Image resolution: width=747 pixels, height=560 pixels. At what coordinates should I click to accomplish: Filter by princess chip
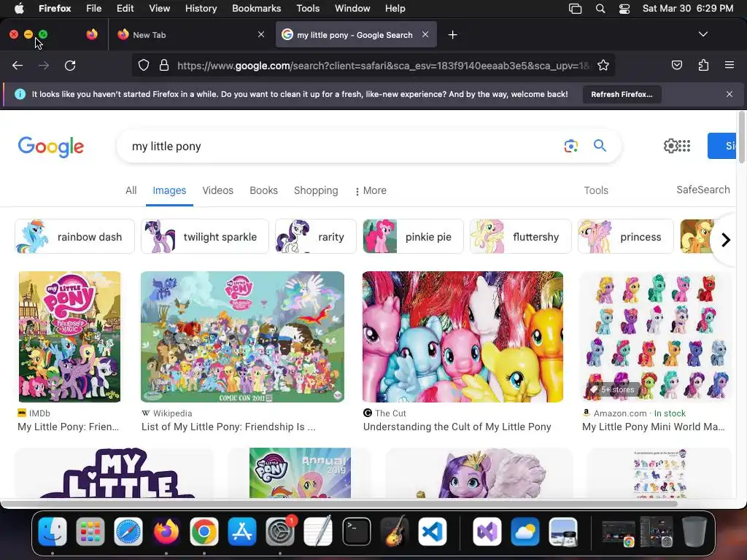coord(625,237)
